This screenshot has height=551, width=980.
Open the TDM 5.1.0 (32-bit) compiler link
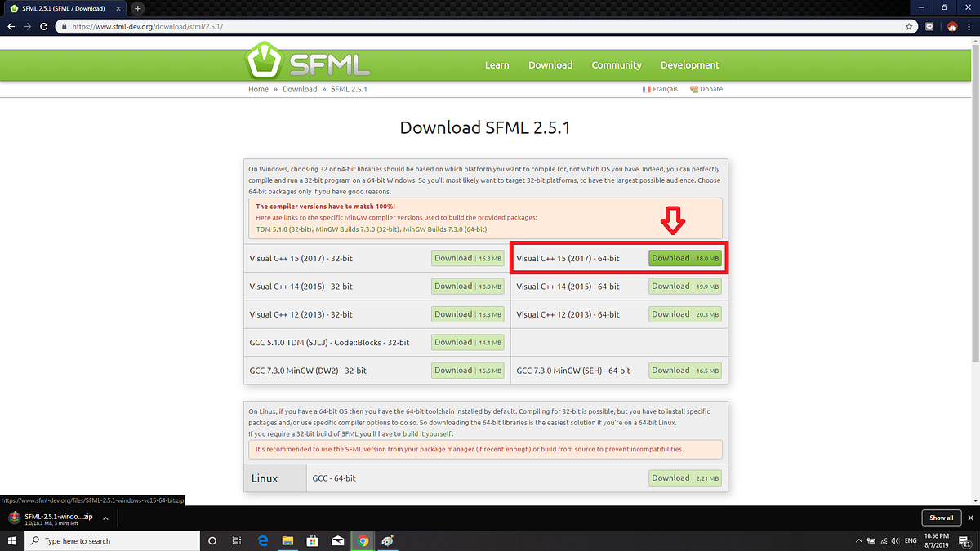pyautogui.click(x=283, y=229)
